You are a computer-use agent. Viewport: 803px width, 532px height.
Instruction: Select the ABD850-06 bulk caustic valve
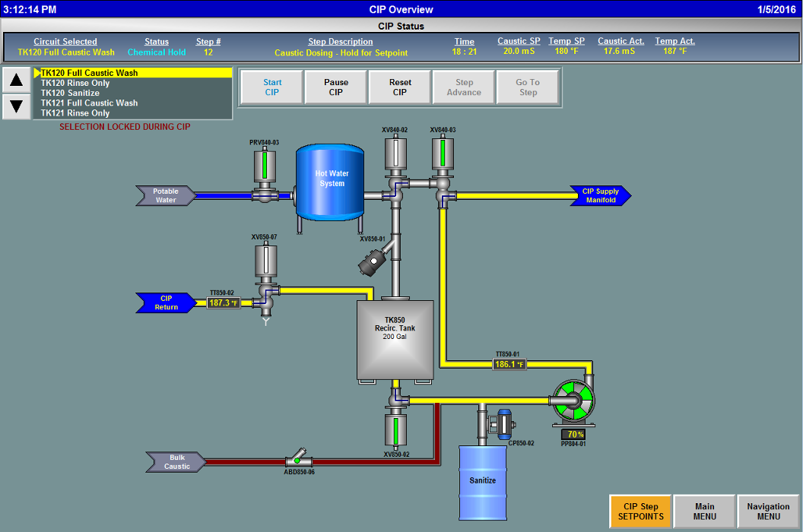(299, 459)
